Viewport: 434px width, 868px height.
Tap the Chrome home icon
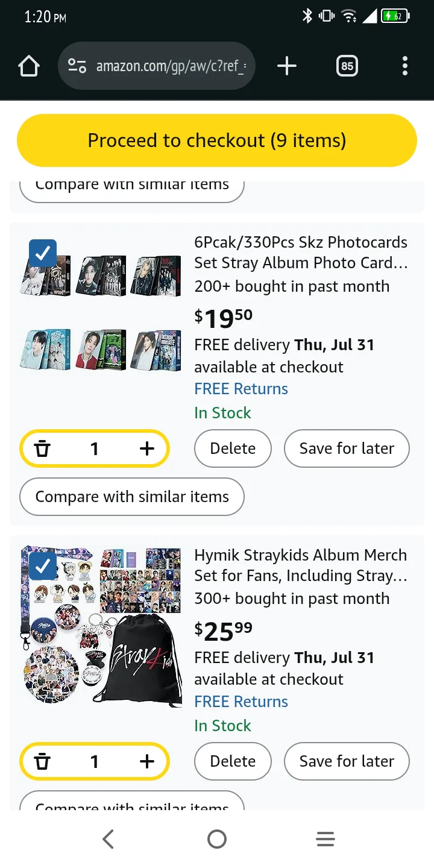pyautogui.click(x=29, y=66)
